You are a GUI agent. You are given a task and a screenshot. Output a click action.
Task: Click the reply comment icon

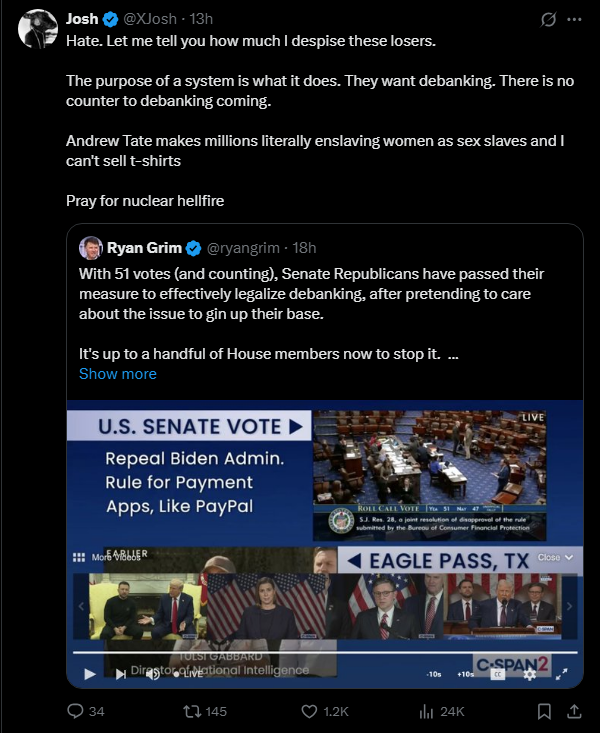coord(74,711)
